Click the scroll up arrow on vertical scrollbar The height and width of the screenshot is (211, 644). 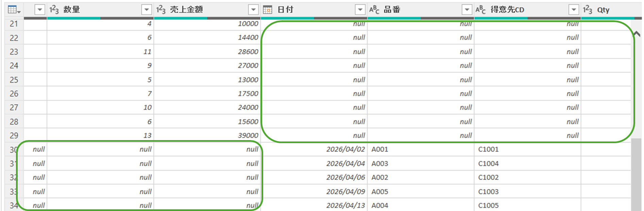637,34
